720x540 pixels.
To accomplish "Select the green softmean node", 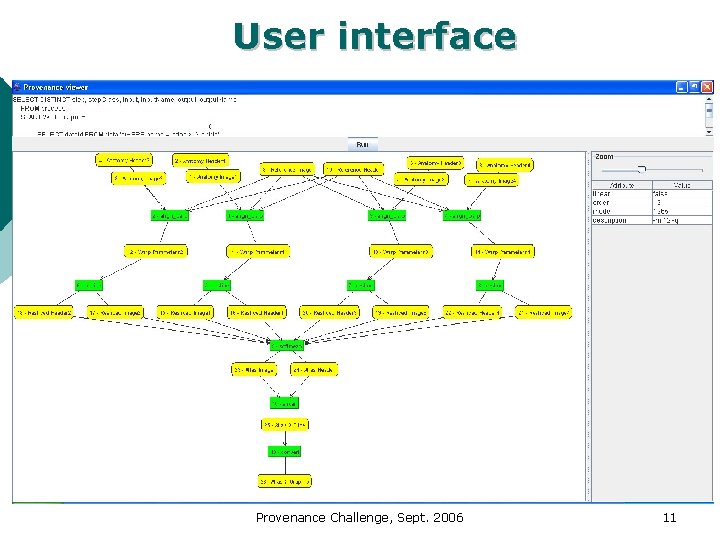I will point(287,346).
